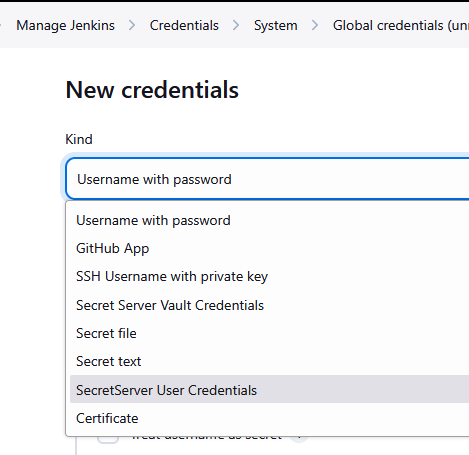Choose Secret file option
The height and width of the screenshot is (455, 469).
click(x=270, y=333)
